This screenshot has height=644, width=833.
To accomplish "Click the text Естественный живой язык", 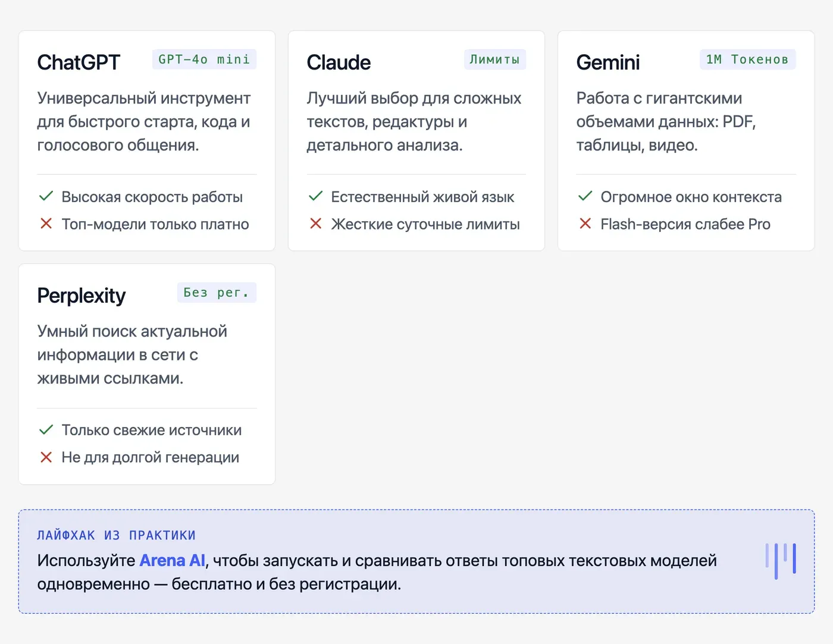I will (422, 197).
